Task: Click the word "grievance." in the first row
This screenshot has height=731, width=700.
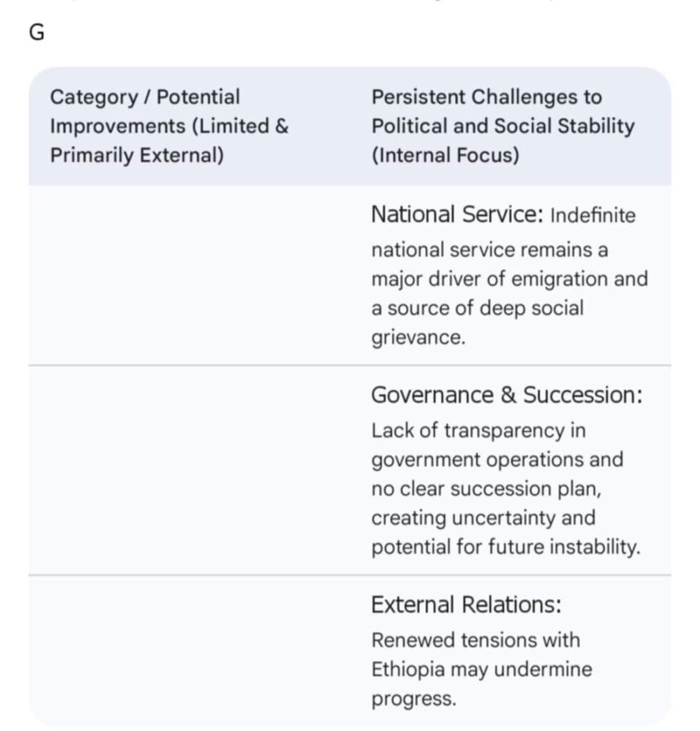Action: [x=418, y=337]
